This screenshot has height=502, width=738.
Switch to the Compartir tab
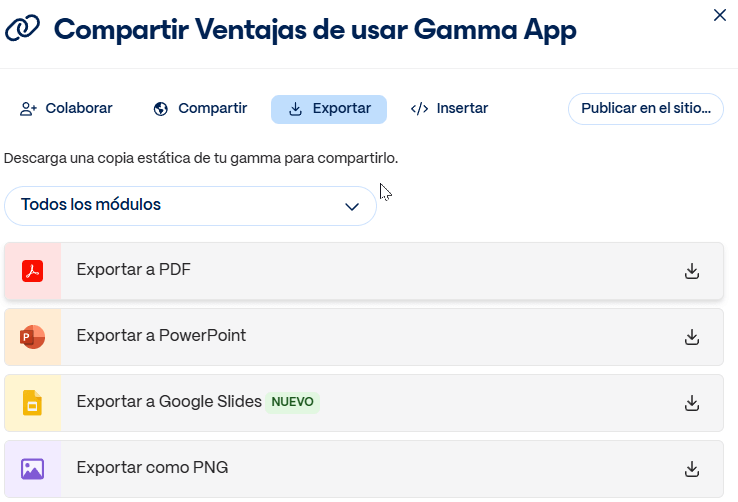pos(200,109)
